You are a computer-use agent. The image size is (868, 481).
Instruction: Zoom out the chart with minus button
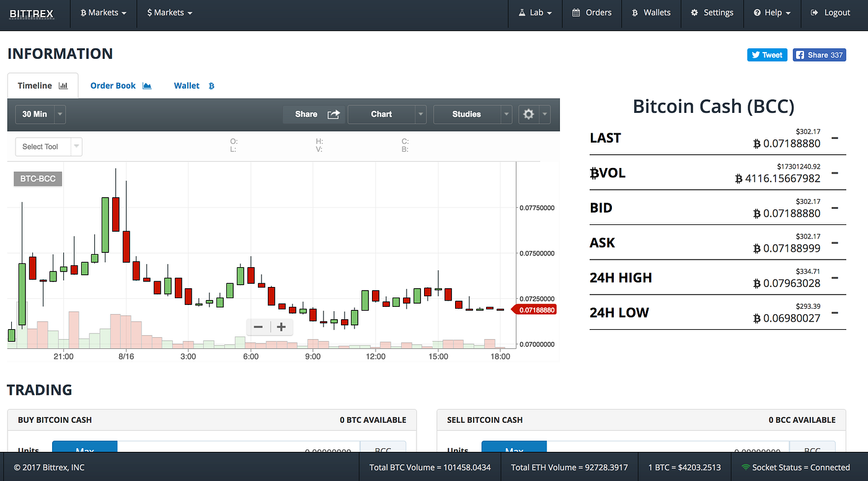(259, 327)
